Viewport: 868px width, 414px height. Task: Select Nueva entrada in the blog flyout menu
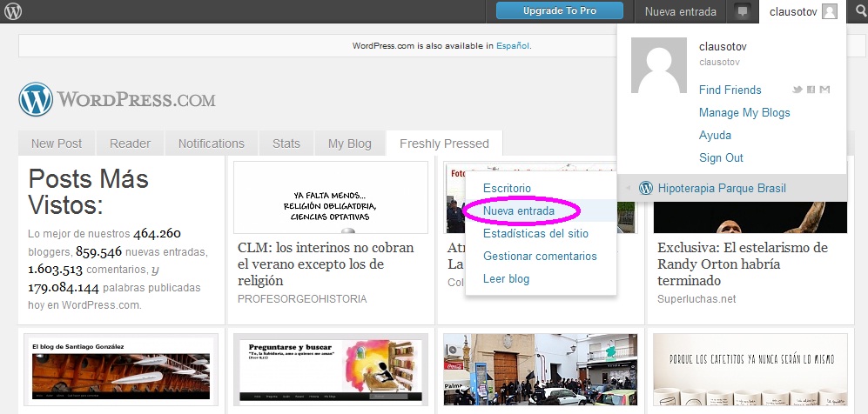coord(524,210)
